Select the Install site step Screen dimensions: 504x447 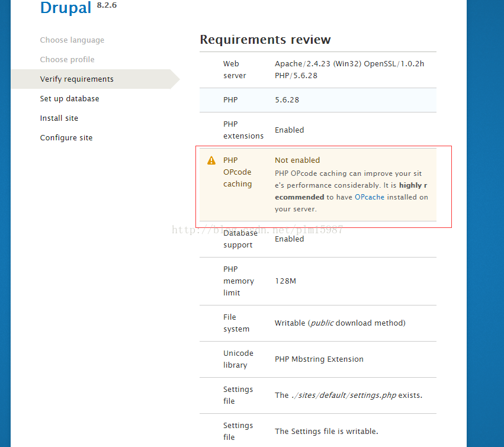coord(59,118)
